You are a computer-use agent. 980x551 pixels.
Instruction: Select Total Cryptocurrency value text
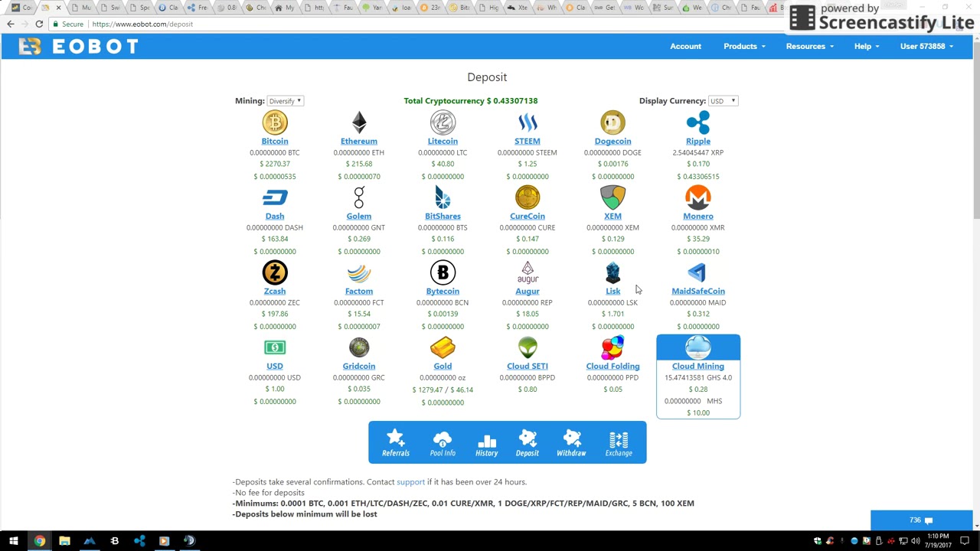pyautogui.click(x=471, y=101)
